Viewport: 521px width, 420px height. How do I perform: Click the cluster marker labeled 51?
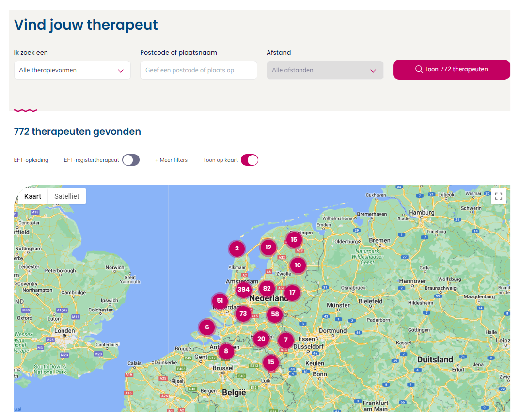[220, 301]
